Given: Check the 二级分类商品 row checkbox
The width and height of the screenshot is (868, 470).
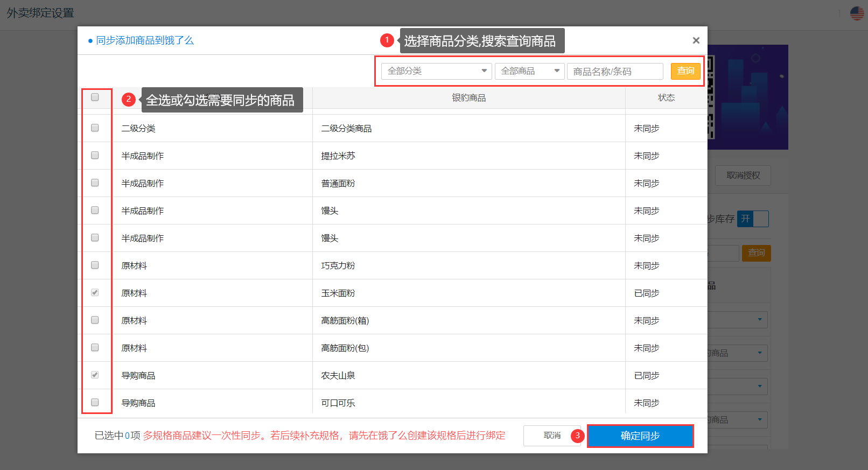Looking at the screenshot, I should [95, 128].
